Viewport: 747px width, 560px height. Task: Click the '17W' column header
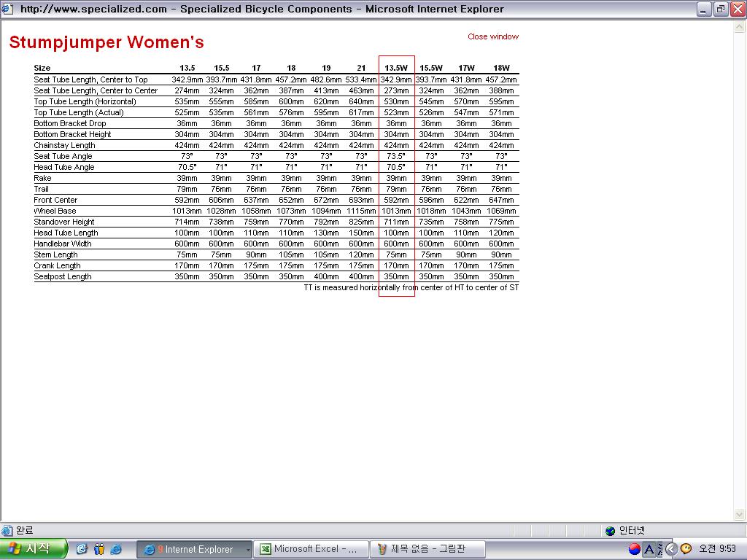tap(466, 68)
